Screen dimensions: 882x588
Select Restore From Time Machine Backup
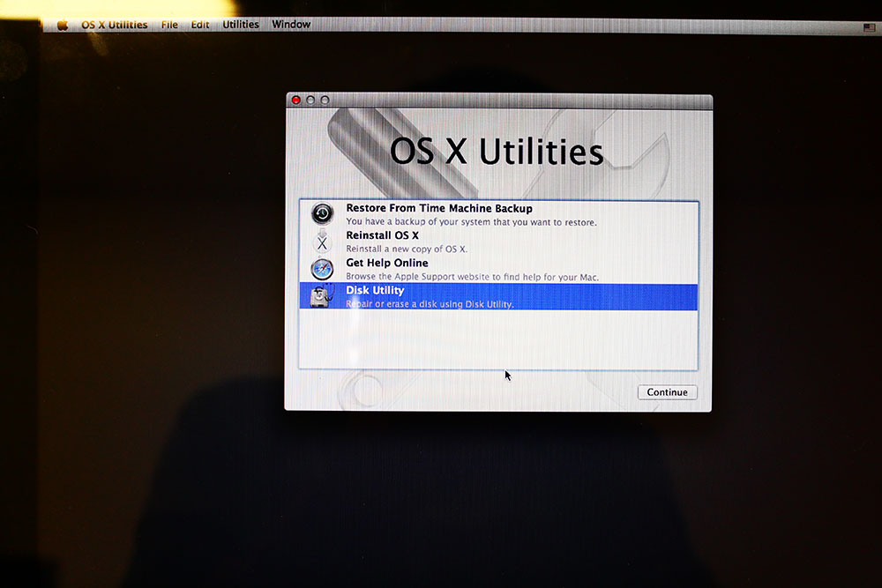click(x=498, y=214)
